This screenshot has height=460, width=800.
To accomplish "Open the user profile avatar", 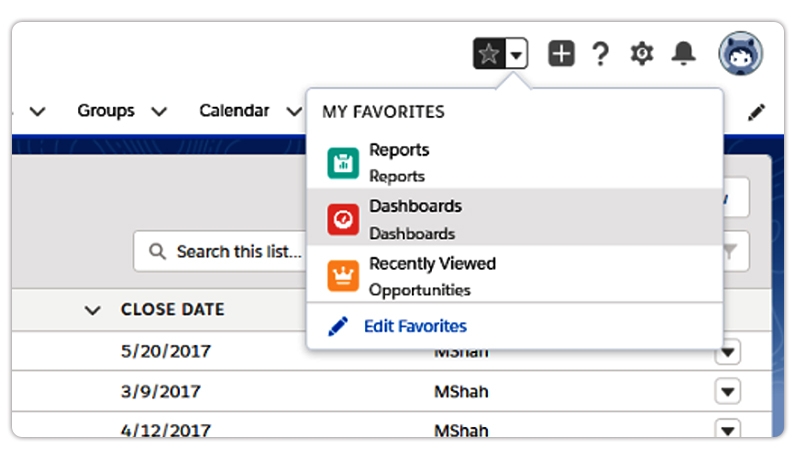I will (x=740, y=53).
